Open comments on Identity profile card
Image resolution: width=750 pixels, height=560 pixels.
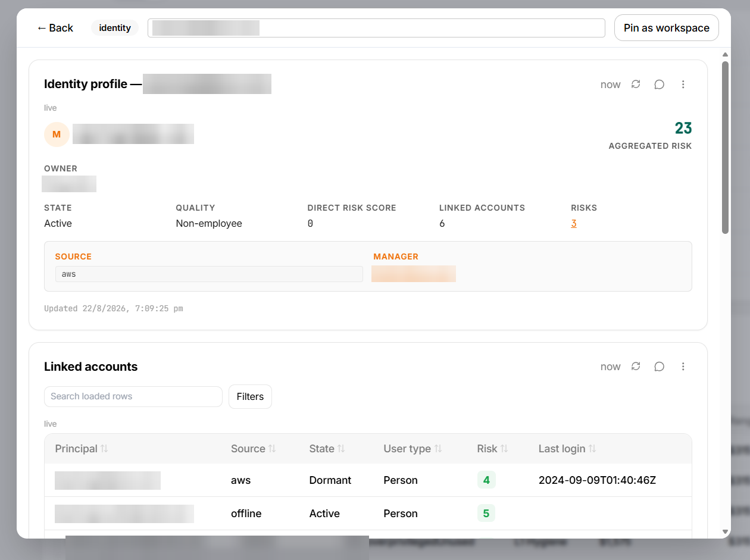click(x=659, y=85)
